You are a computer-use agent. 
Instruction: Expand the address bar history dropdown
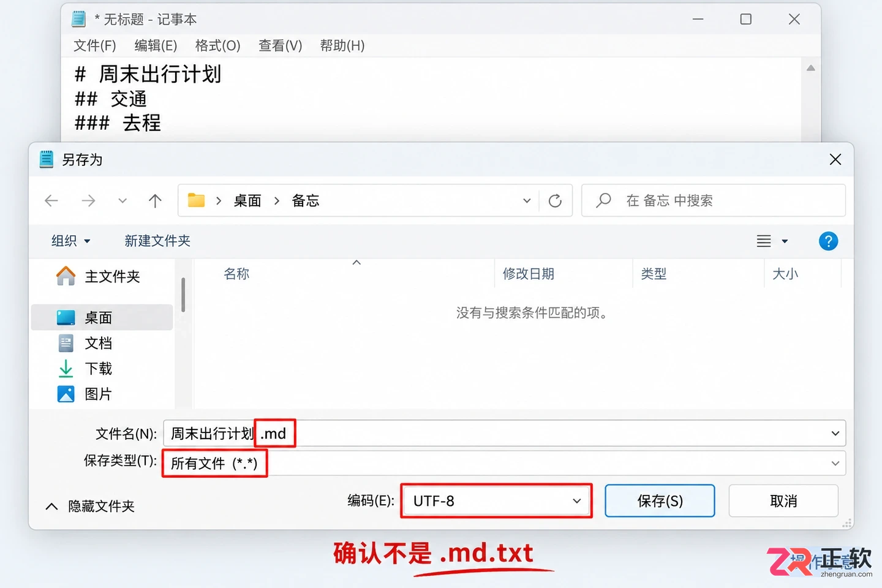[527, 201]
